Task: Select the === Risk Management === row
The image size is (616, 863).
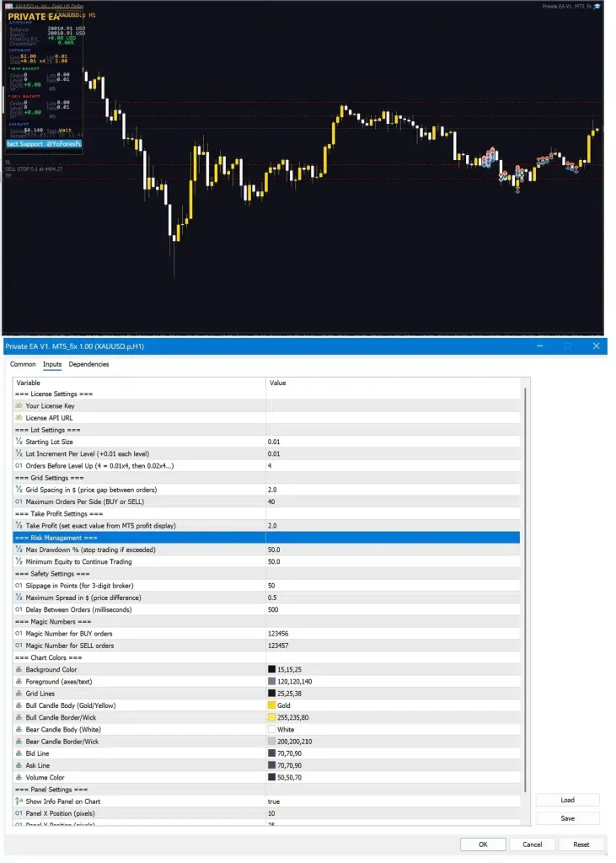Action: coord(266,538)
